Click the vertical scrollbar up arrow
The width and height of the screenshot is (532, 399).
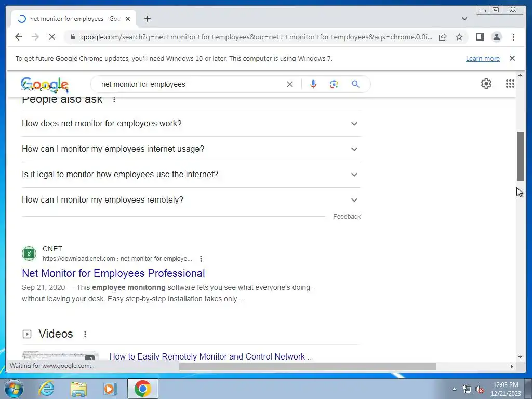(520, 75)
